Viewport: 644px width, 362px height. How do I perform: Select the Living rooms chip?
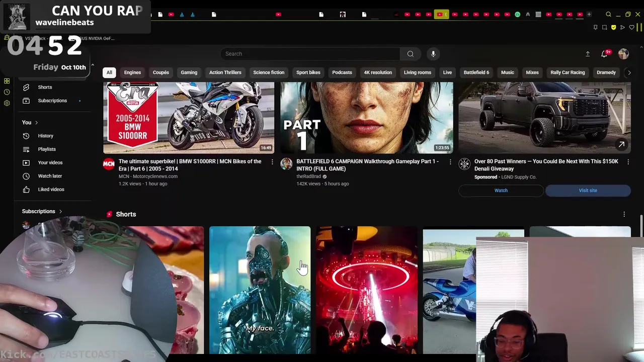pyautogui.click(x=418, y=72)
